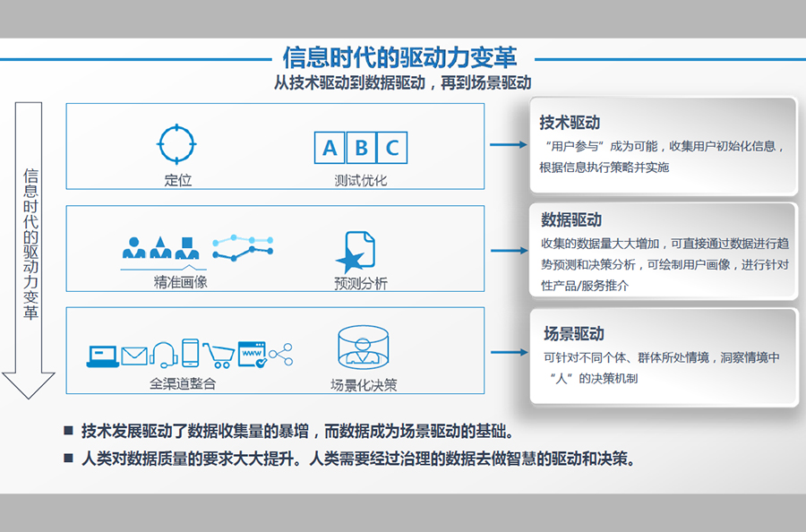806x532 pixels.
Task: Select the ABC 测试优化 icon
Action: (360, 148)
